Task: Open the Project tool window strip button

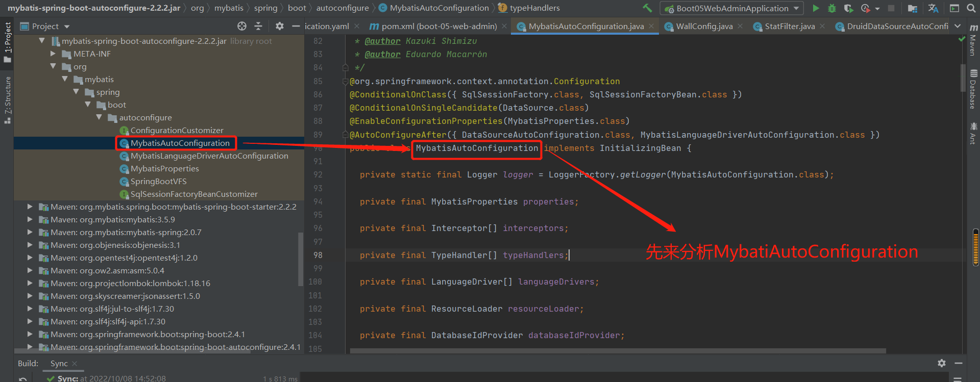Action: point(7,42)
